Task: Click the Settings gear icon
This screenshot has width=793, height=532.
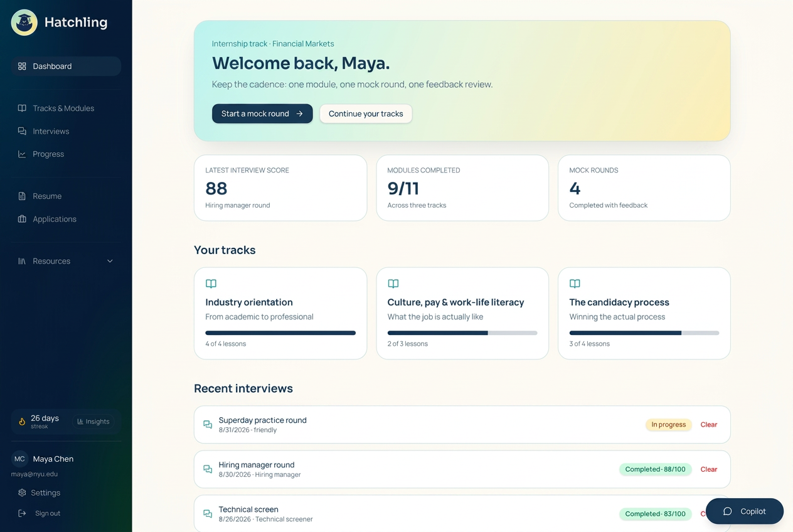Action: pos(22,493)
